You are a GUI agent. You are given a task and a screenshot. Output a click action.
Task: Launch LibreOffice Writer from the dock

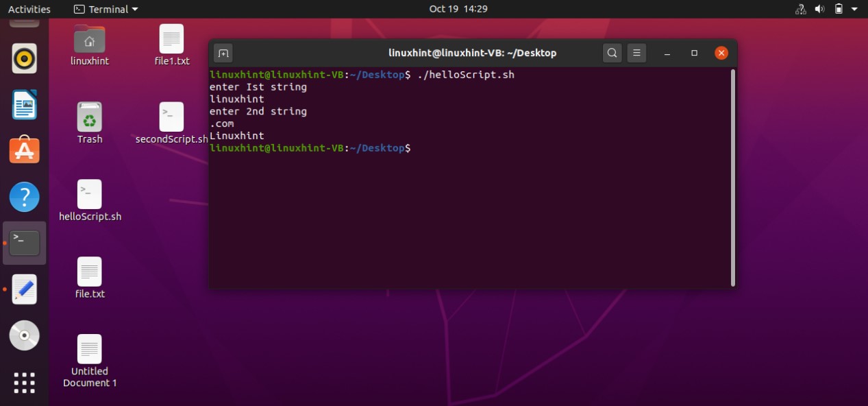pyautogui.click(x=25, y=105)
